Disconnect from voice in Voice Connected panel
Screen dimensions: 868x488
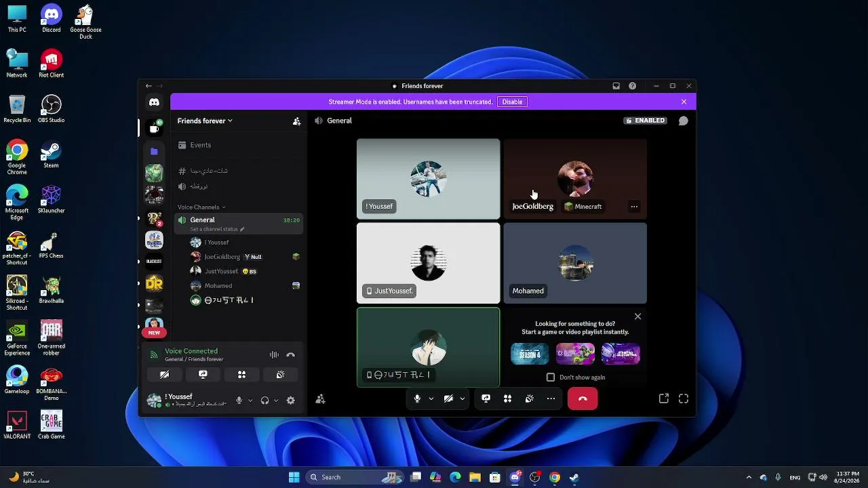[291, 355]
